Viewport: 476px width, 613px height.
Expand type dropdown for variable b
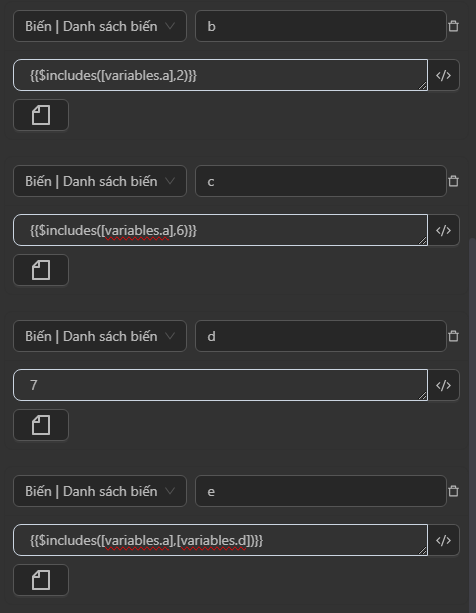100,26
